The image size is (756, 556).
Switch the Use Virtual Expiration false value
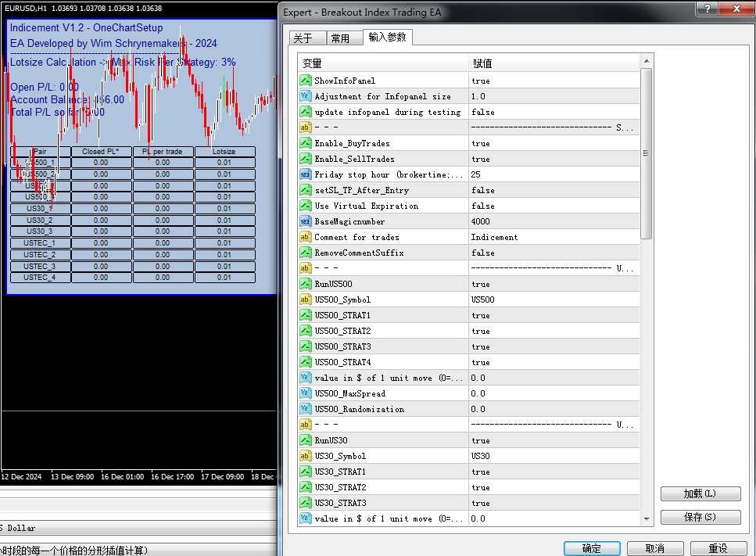click(553, 206)
